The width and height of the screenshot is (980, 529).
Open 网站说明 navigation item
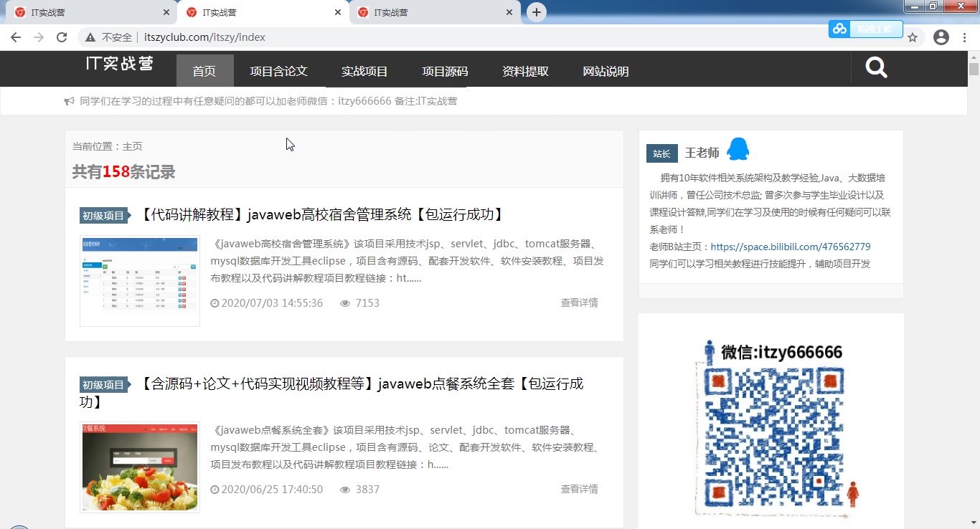point(606,71)
